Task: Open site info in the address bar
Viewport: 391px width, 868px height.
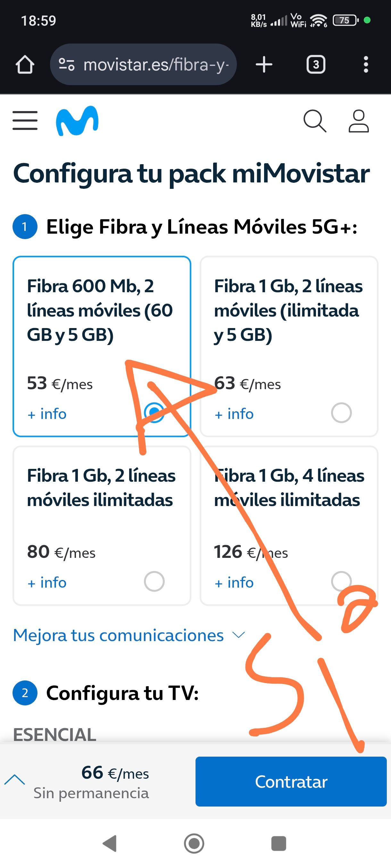Action: coord(66,64)
